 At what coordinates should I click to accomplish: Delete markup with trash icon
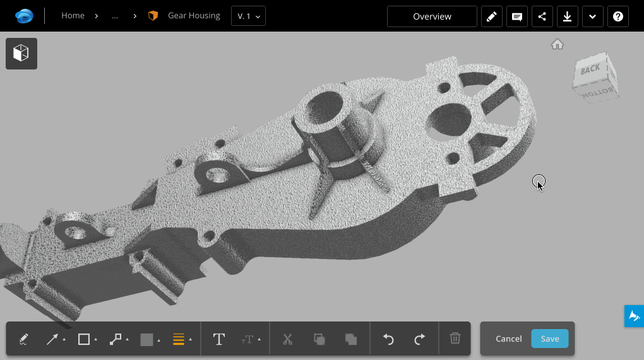pos(455,339)
